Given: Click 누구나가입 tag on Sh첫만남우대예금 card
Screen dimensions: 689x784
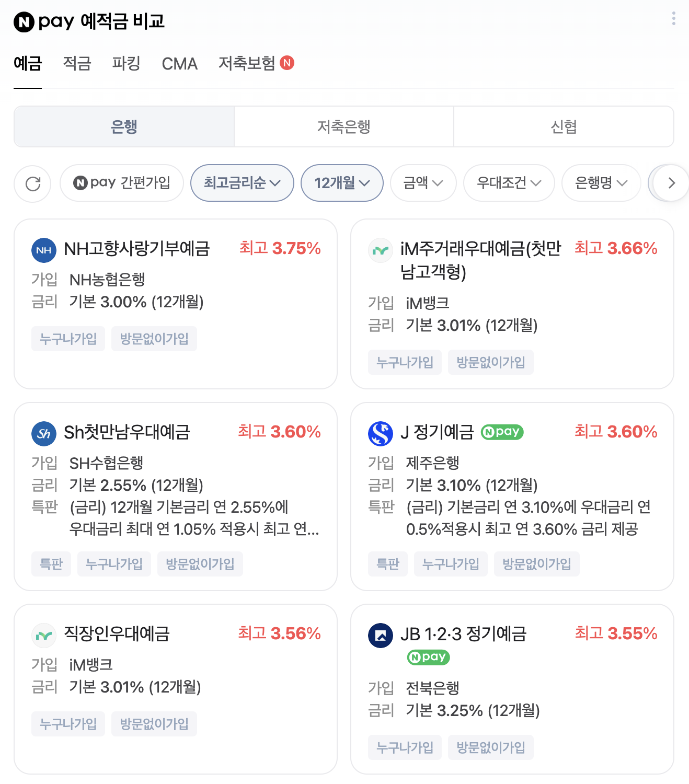Looking at the screenshot, I should pyautogui.click(x=114, y=564).
